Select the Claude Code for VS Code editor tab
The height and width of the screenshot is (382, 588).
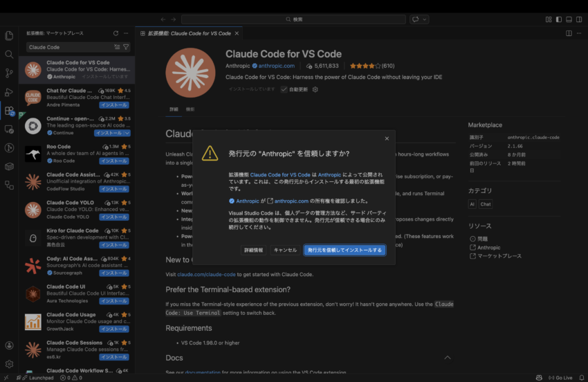(x=189, y=33)
